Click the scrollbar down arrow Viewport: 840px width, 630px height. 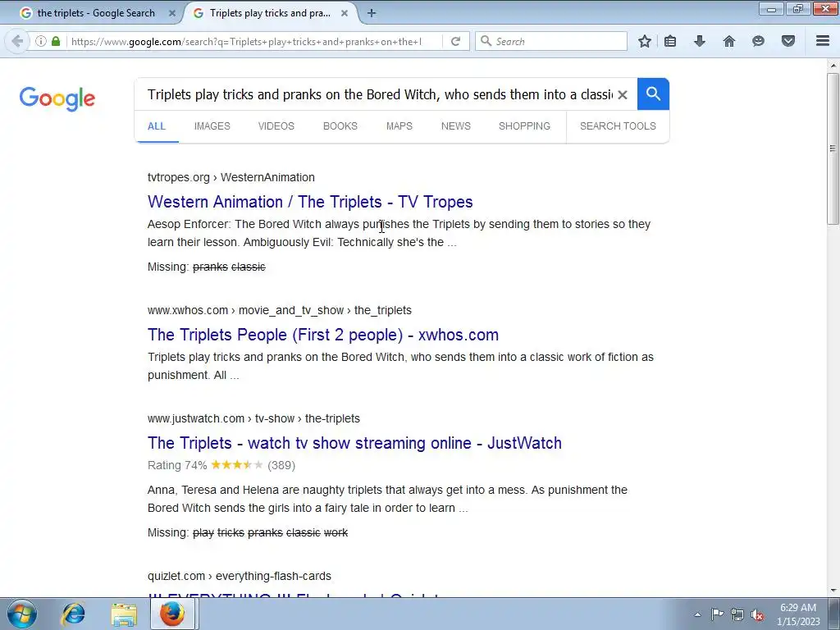pos(833,591)
